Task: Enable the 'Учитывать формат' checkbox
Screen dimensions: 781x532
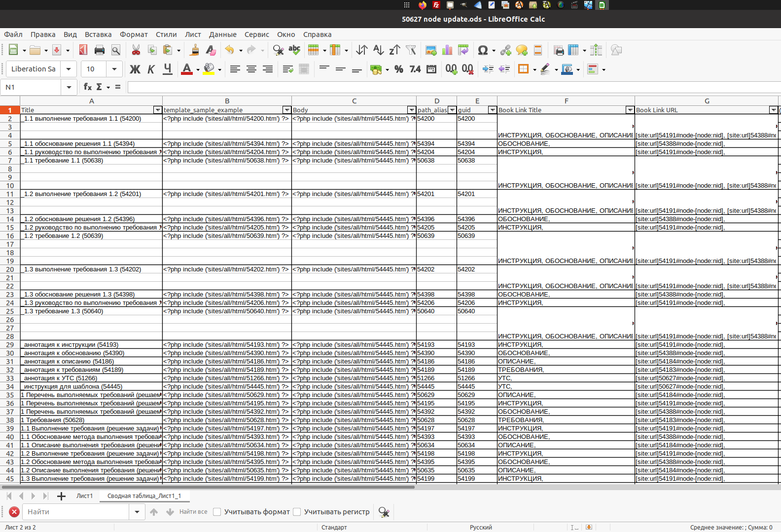Action: [217, 512]
